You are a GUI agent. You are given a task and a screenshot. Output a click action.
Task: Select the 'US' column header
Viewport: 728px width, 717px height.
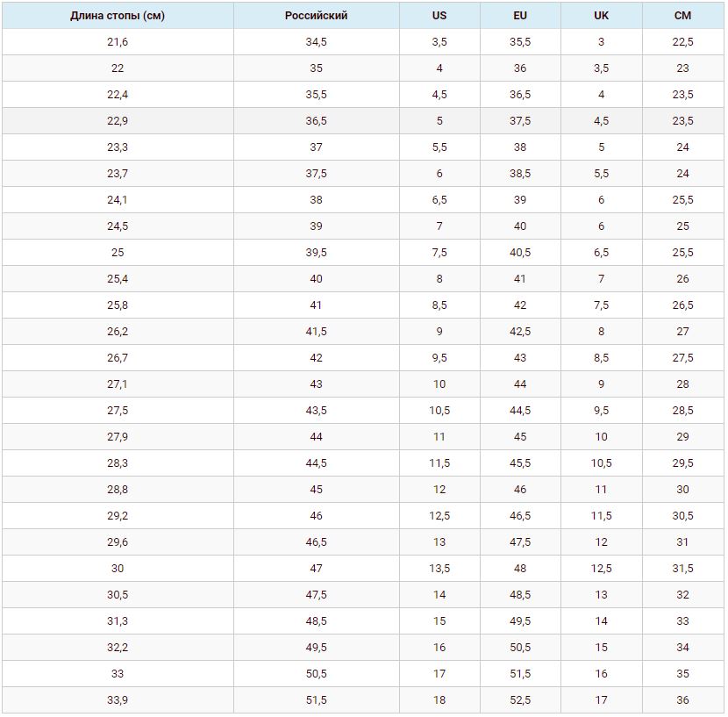click(x=439, y=16)
